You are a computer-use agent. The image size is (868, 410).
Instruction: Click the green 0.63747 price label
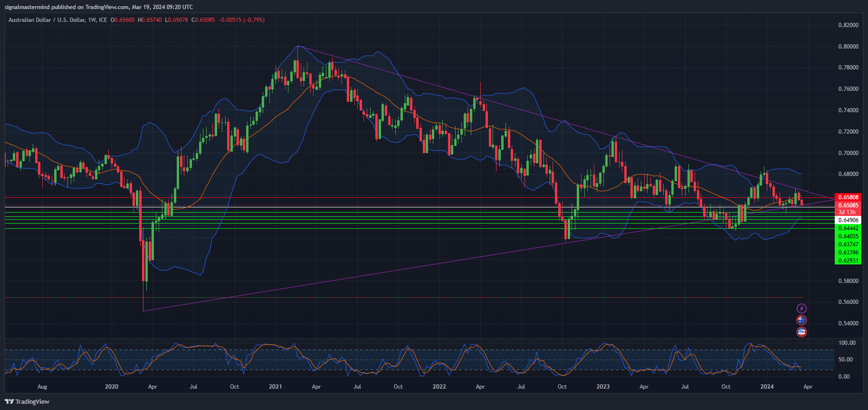click(x=848, y=244)
